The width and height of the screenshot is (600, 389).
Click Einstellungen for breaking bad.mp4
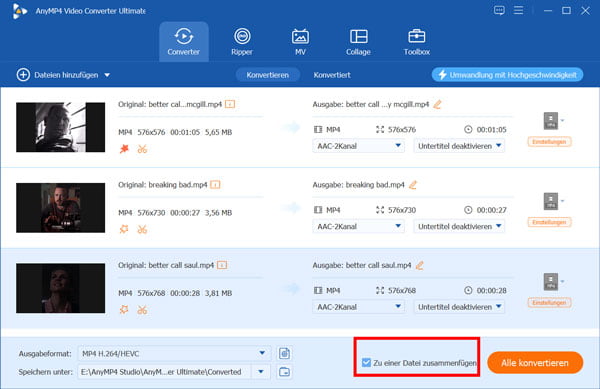point(549,222)
